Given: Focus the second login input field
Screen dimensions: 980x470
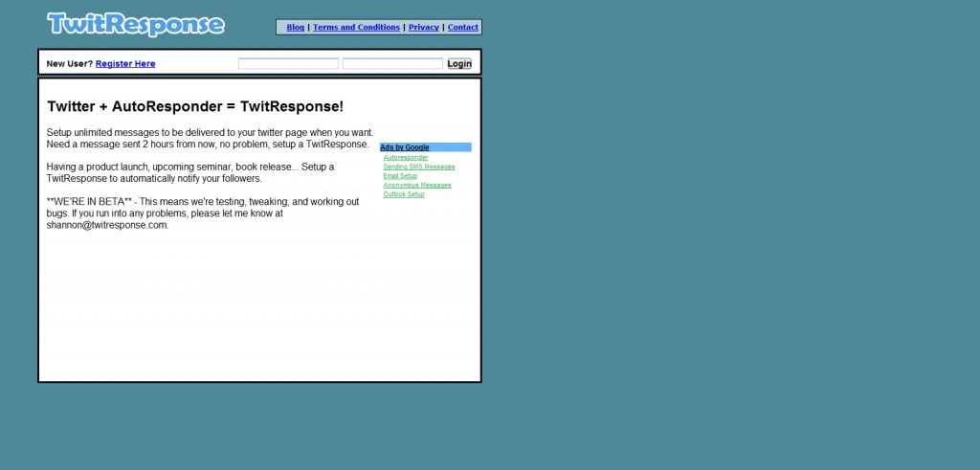Looking at the screenshot, I should [392, 64].
